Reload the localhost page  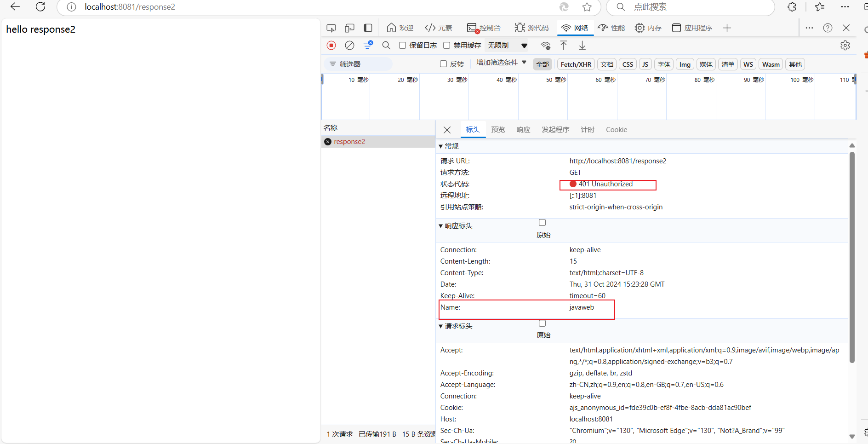pyautogui.click(x=40, y=6)
